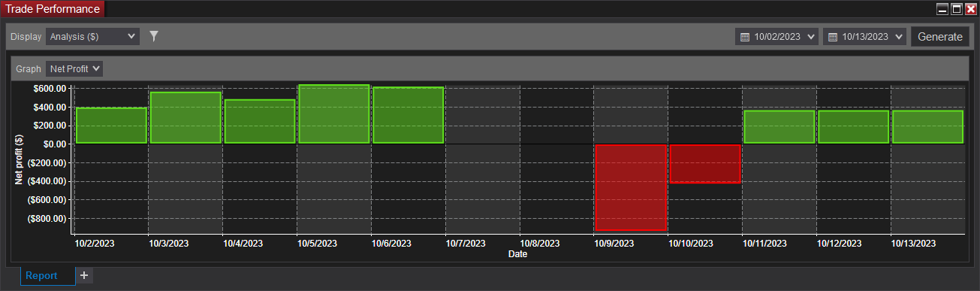Click the 10/9/2023 date label
This screenshot has height=291, width=980.
pos(614,244)
